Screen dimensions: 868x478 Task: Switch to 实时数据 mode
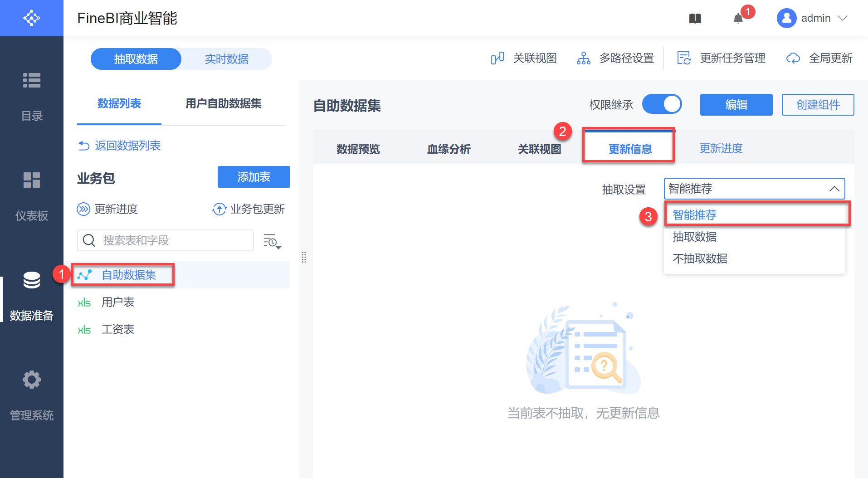click(x=227, y=59)
